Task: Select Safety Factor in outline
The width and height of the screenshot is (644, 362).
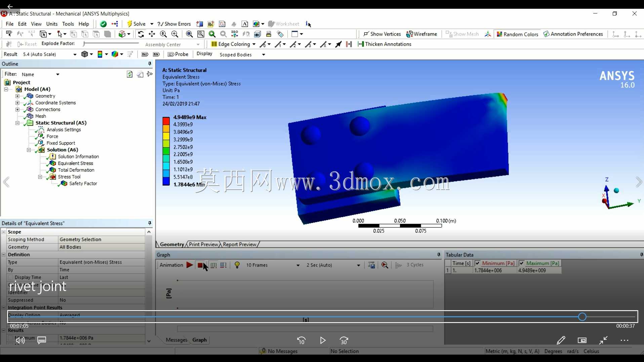Action: point(83,183)
